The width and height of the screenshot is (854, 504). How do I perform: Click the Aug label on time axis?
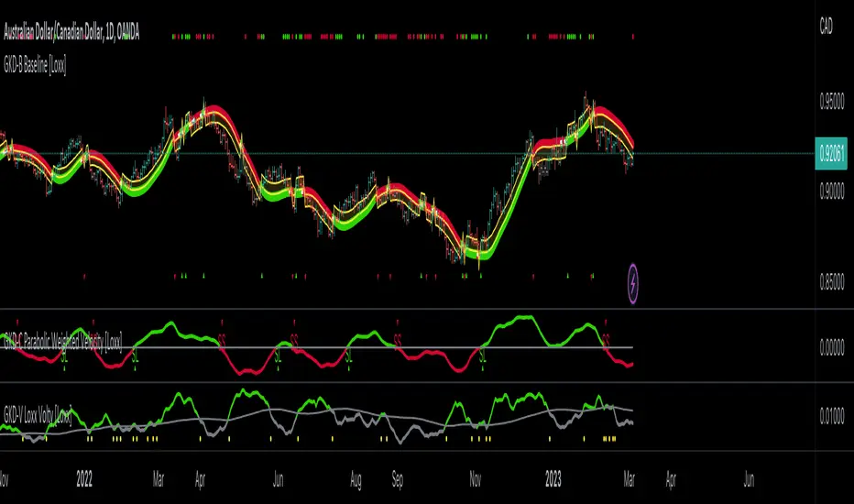click(356, 480)
